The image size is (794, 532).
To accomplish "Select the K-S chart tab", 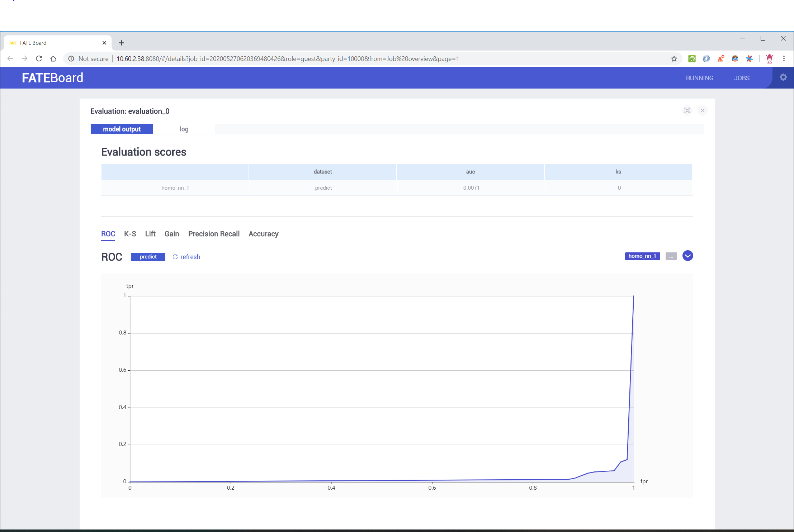I will pyautogui.click(x=130, y=234).
